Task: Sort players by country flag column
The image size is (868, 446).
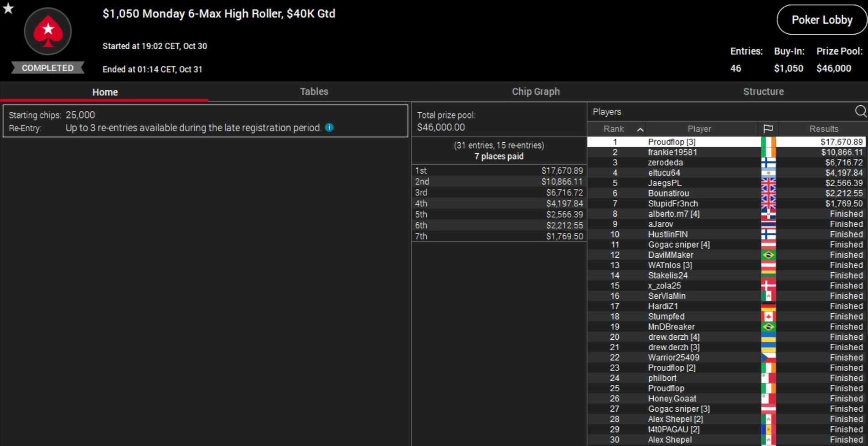Action: 768,129
